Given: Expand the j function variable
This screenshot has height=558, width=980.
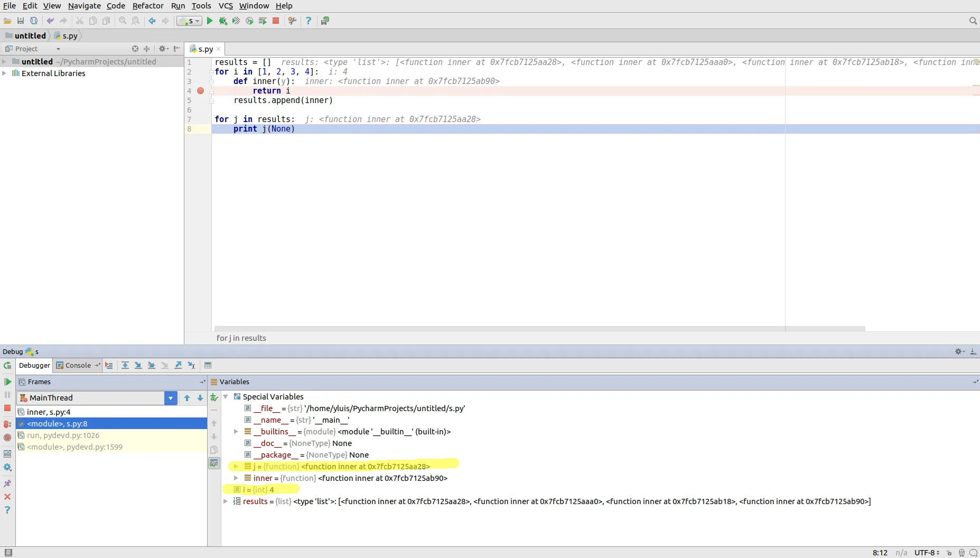Looking at the screenshot, I should tap(236, 467).
